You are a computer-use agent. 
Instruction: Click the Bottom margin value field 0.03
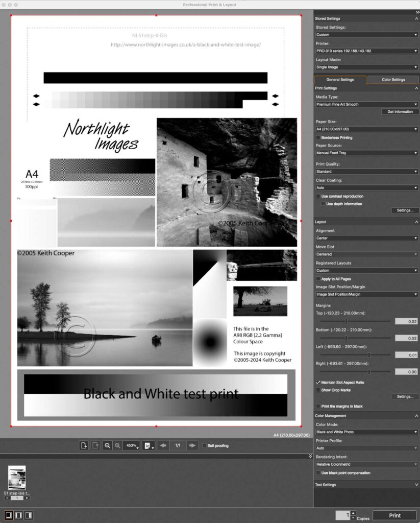tap(406, 338)
